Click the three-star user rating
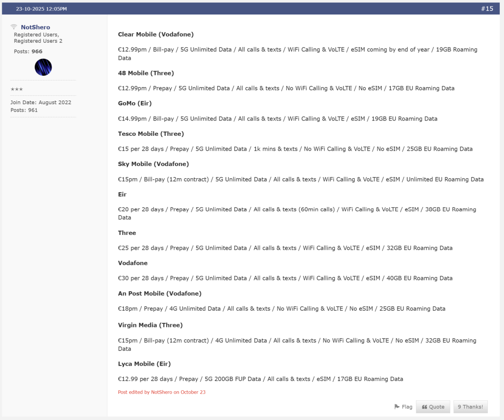Viewport: 504px width, 420px height. click(x=17, y=89)
